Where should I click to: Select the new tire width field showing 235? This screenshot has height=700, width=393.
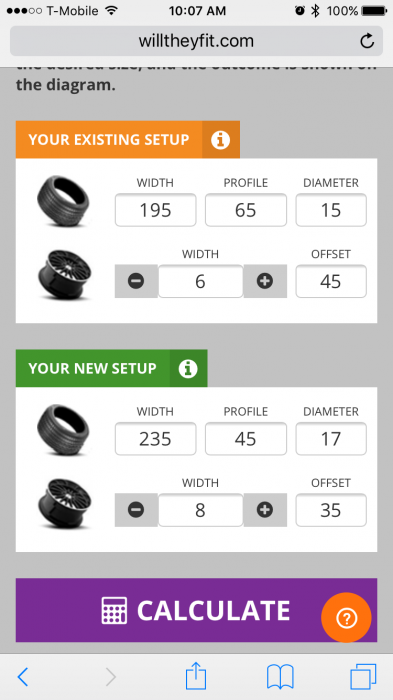(x=155, y=439)
